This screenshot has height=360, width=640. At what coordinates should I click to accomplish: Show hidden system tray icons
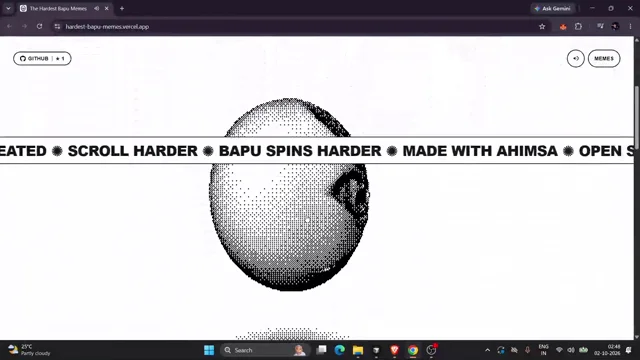(x=487, y=350)
